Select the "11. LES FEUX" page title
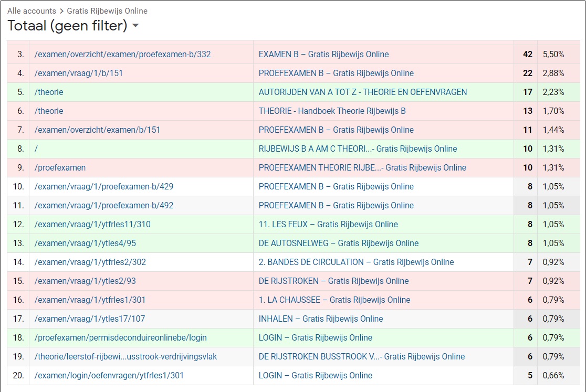The width and height of the screenshot is (586, 392). pyautogui.click(x=328, y=225)
